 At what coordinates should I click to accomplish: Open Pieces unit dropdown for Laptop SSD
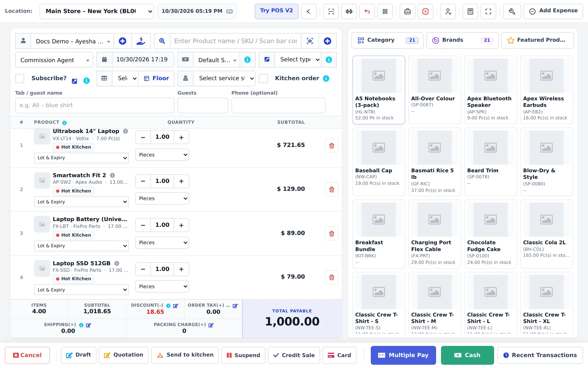pos(162,286)
